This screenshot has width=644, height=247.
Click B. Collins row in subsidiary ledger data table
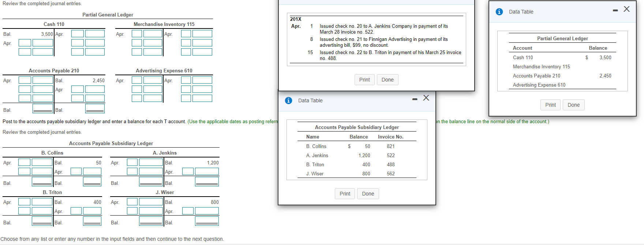pos(357,146)
